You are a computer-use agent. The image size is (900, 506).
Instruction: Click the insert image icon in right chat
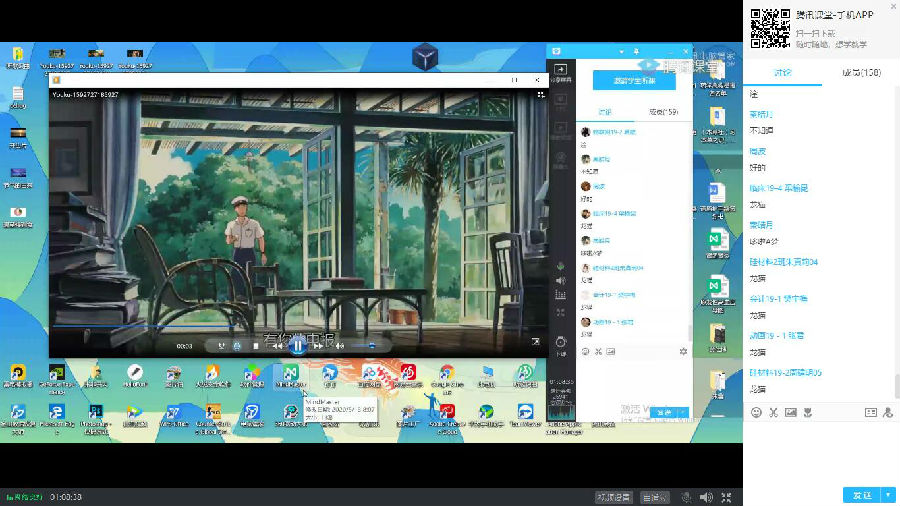tap(790, 412)
